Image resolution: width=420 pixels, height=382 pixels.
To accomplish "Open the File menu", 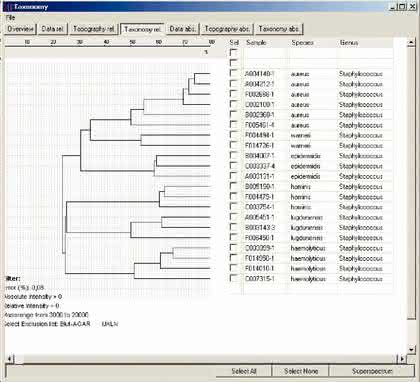I will click(10, 17).
